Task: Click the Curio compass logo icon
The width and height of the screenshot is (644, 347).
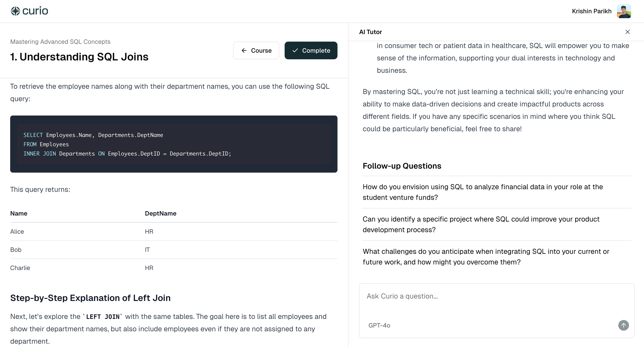Action: click(15, 11)
